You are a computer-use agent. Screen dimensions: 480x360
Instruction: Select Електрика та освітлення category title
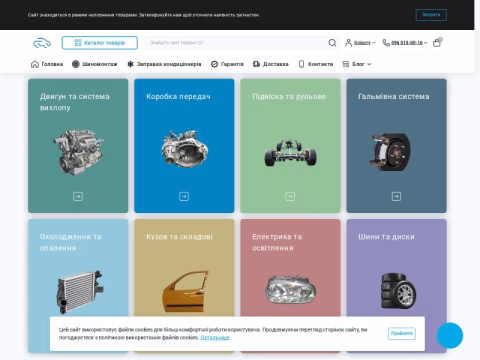click(277, 242)
